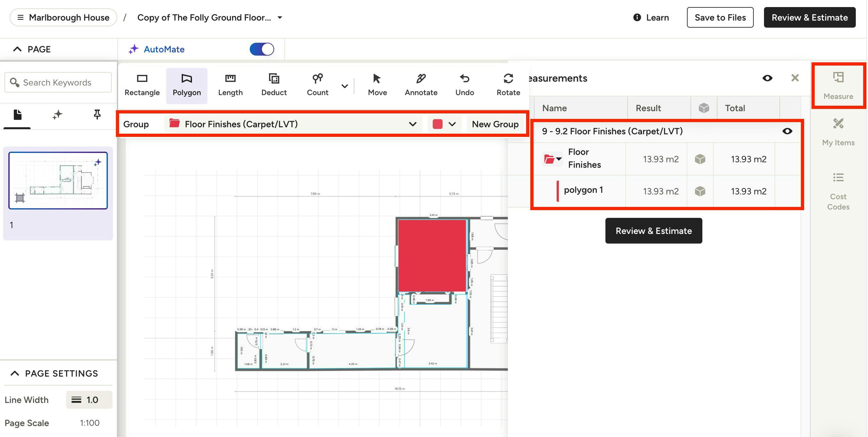Screen dimensions: 868x437
Task: Toggle visibility of all measurements
Action: [x=767, y=78]
